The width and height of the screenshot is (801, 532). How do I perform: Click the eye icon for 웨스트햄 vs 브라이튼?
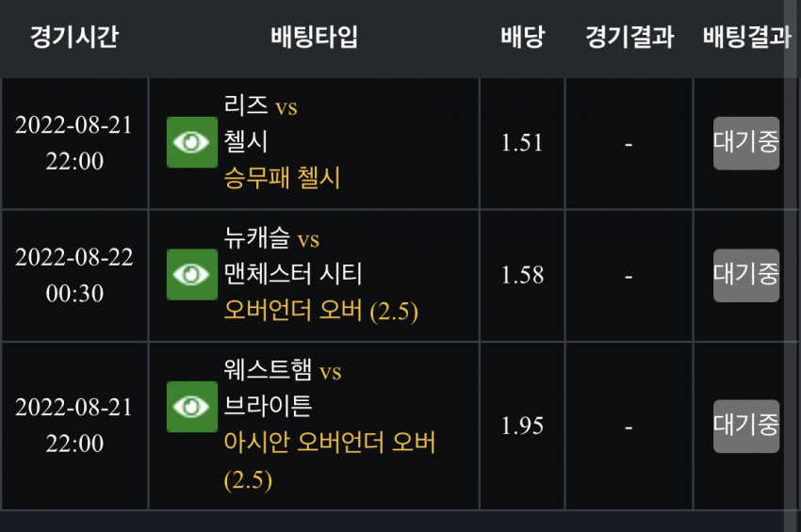192,407
